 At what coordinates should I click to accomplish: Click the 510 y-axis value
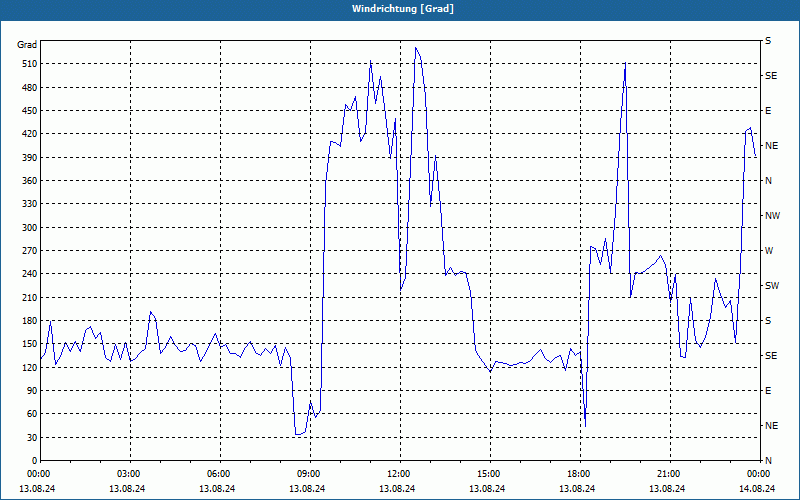point(30,64)
